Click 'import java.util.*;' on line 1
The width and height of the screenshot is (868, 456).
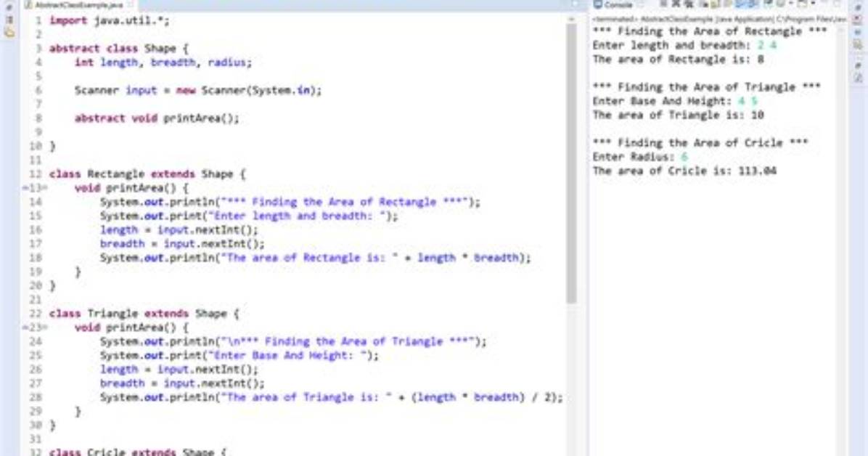(x=110, y=20)
